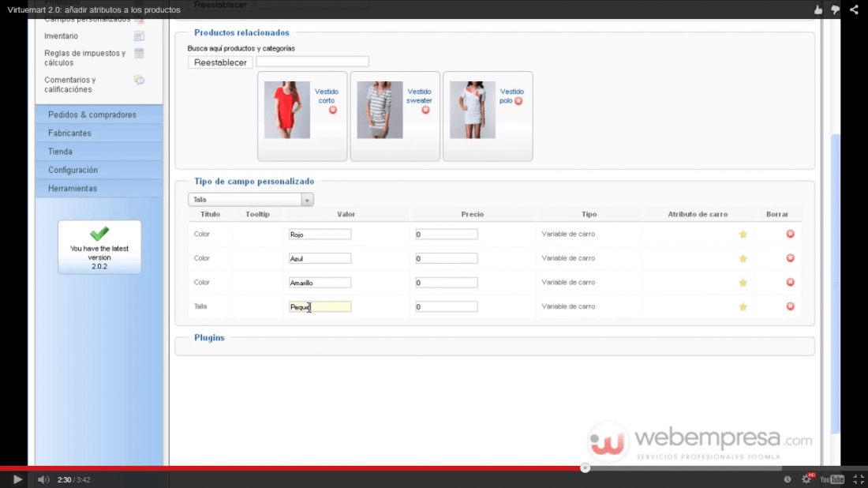Screen dimensions: 868x488
Task: Delete the Rojo color row
Action: tap(790, 234)
